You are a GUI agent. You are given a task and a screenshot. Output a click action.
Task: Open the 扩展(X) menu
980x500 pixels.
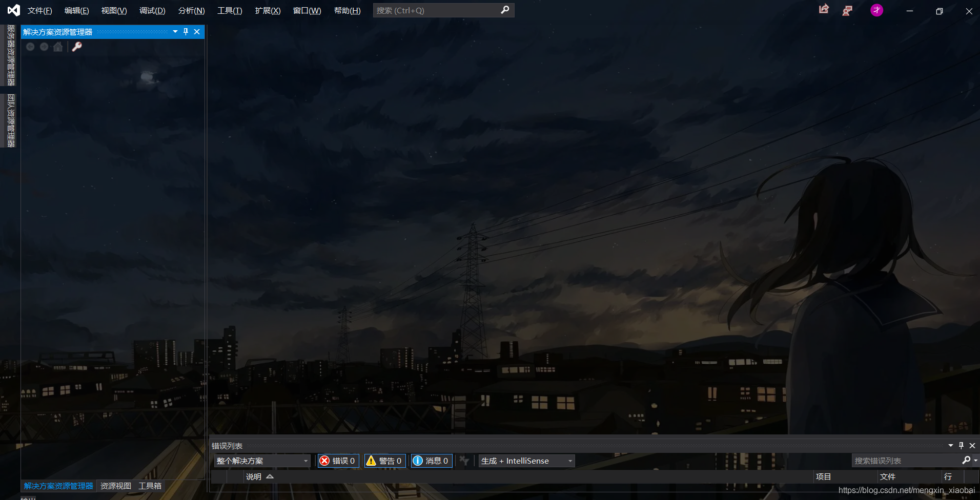[x=268, y=11]
